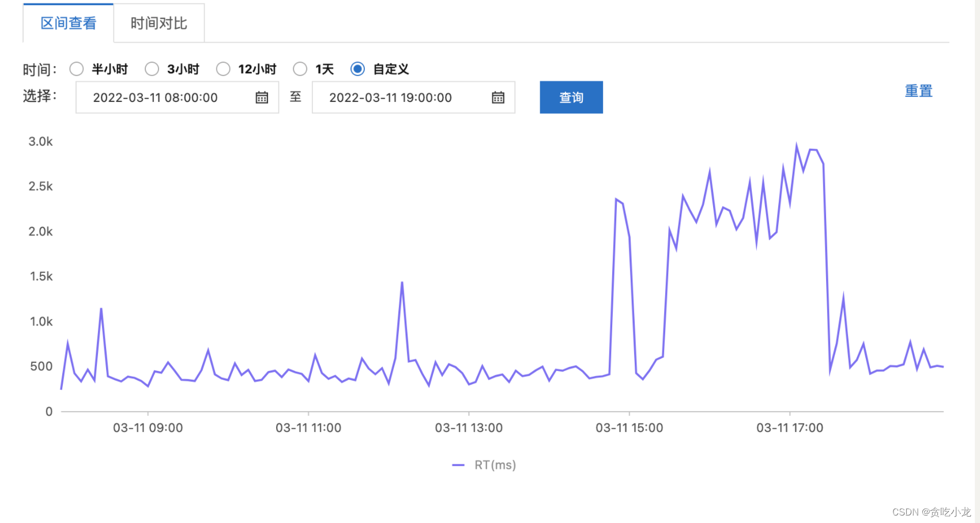Screen dimensions: 980x523
Task: Click the 查询 query button
Action: tap(571, 97)
